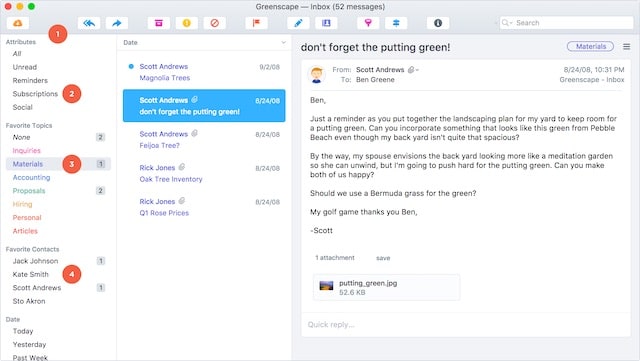Click the contacts address book icon
This screenshot has height=361, width=640.
(x=326, y=23)
